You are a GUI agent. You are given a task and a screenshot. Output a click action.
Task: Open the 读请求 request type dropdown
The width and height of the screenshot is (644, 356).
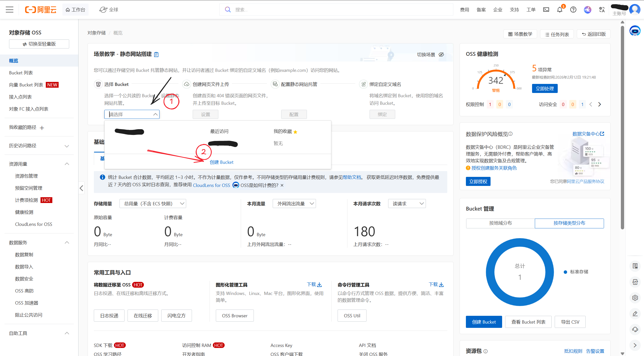pos(407,204)
